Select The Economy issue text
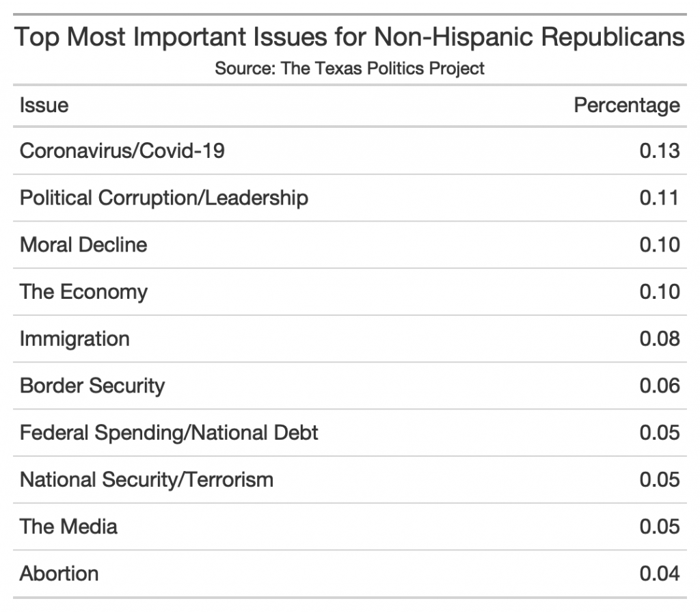The height and width of the screenshot is (612, 700). 83,292
